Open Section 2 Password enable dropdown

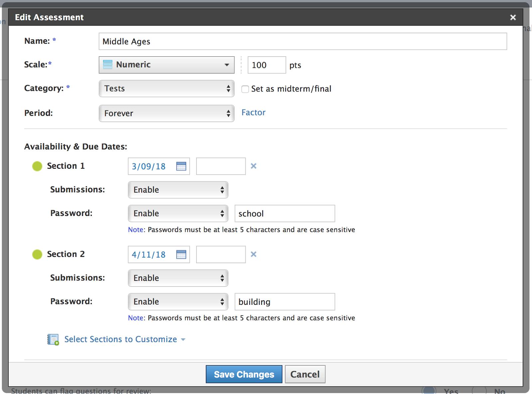178,301
